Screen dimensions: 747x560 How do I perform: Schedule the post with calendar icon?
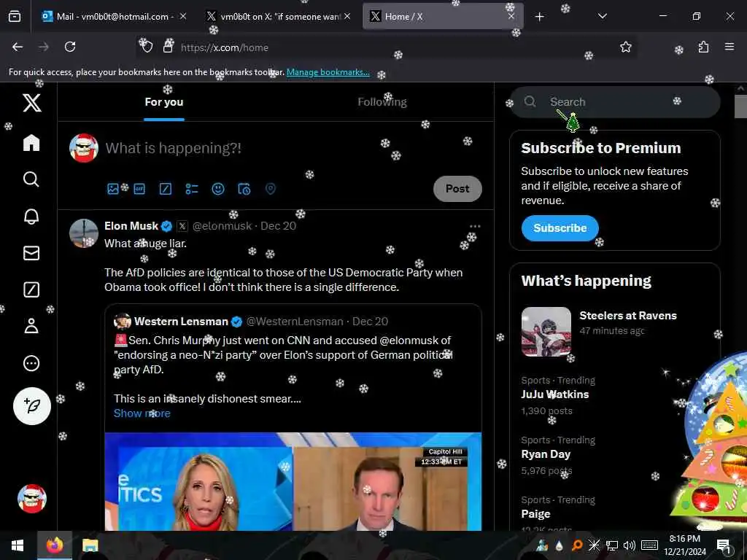(x=244, y=189)
